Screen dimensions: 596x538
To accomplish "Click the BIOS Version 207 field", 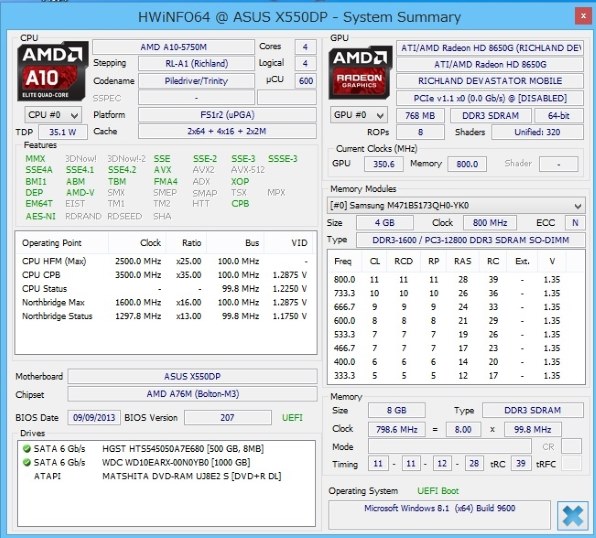I will pyautogui.click(x=227, y=417).
